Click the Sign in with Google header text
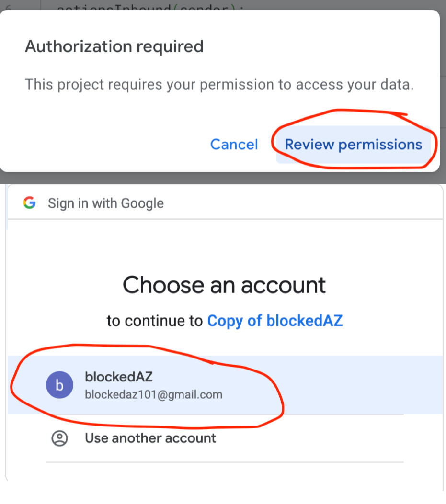The height and width of the screenshot is (504, 446). [106, 203]
